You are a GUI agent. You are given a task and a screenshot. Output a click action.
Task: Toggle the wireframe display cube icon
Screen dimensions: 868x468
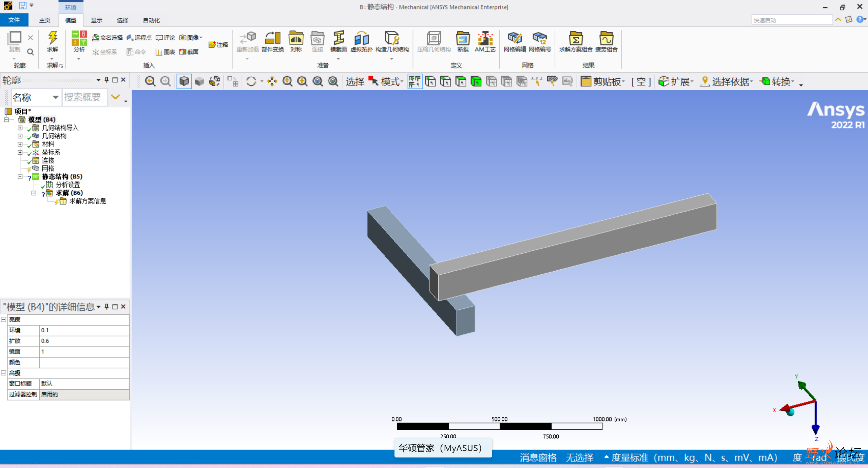pyautogui.click(x=199, y=81)
